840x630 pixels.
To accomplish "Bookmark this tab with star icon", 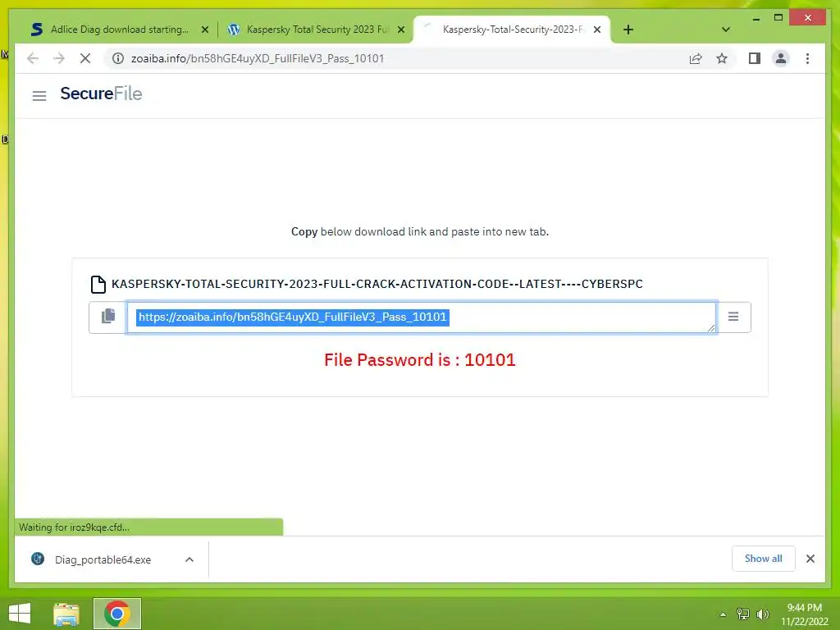I will [722, 58].
